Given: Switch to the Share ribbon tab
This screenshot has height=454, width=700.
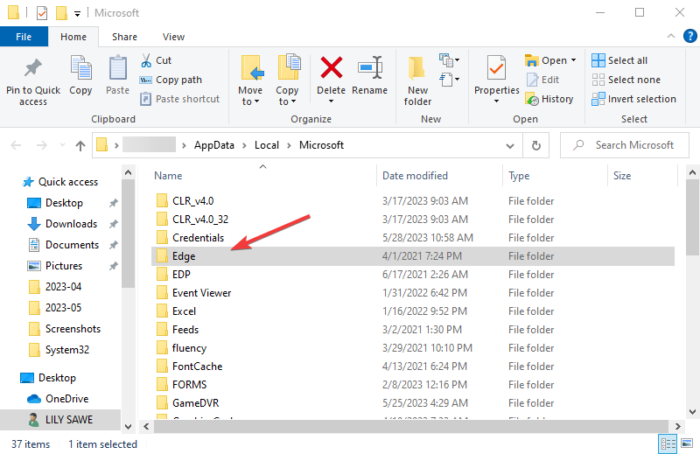Looking at the screenshot, I should pyautogui.click(x=125, y=37).
